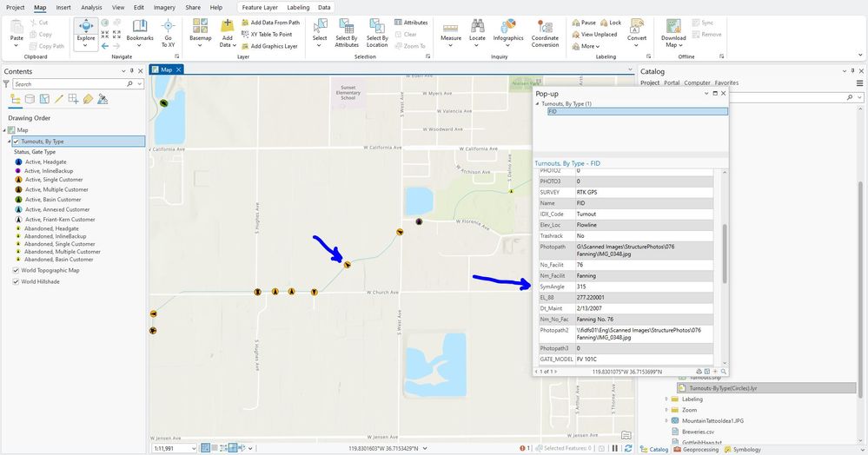This screenshot has width=868, height=455.
Task: Click the Lock labels button
Action: [x=611, y=23]
